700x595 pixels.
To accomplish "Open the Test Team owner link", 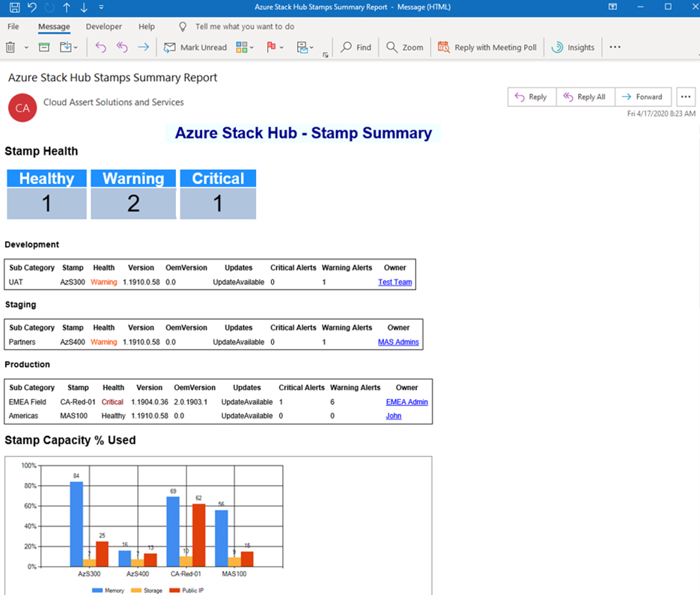I will tap(395, 282).
